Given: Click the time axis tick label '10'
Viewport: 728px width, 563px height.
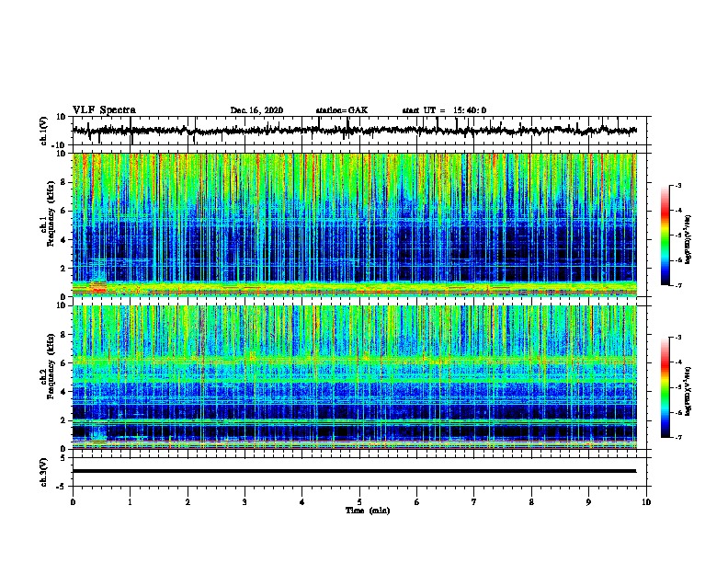Looking at the screenshot, I should [646, 502].
